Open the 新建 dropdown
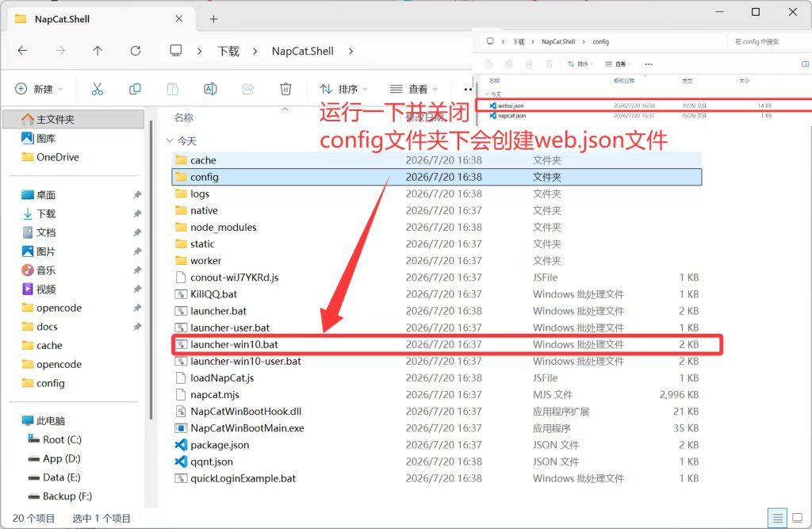812x529 pixels. (x=39, y=89)
